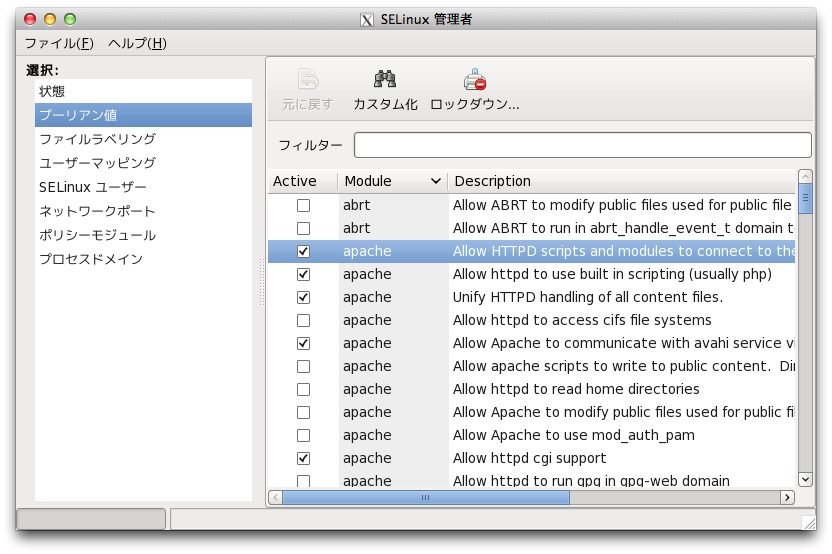This screenshot has height=554, width=832.
Task: Click the pane divider handle
Action: click(x=262, y=282)
